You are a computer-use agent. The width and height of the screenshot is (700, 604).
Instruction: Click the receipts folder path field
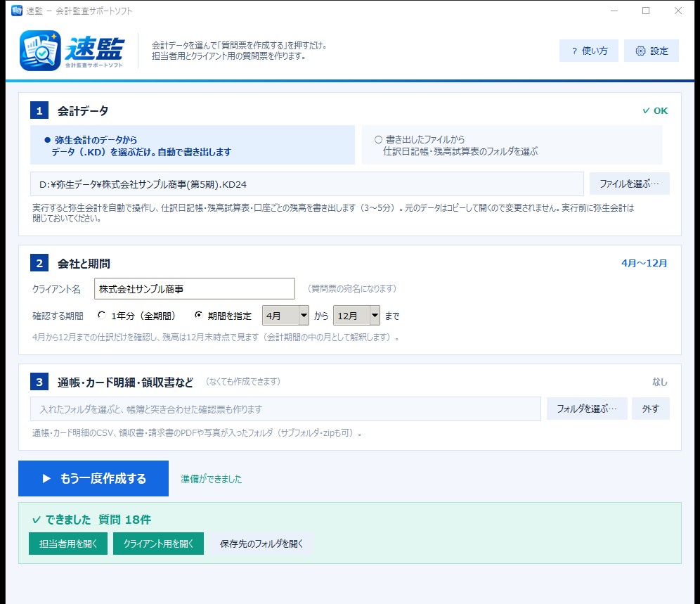coord(286,409)
